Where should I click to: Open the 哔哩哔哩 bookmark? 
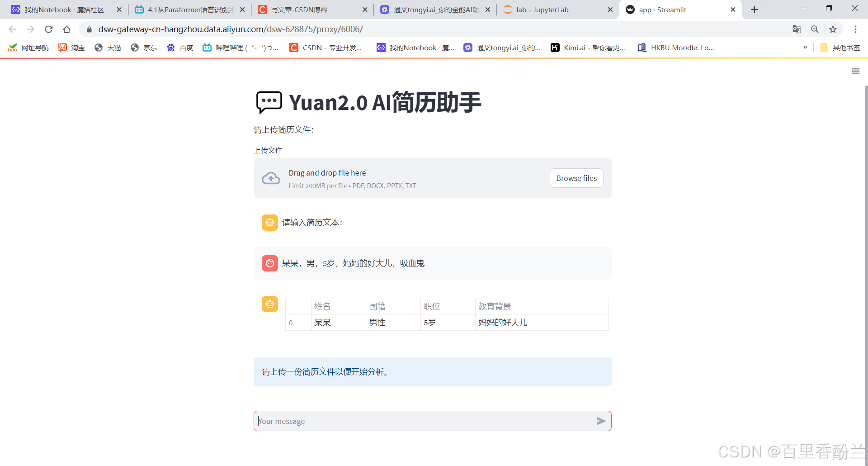[241, 48]
